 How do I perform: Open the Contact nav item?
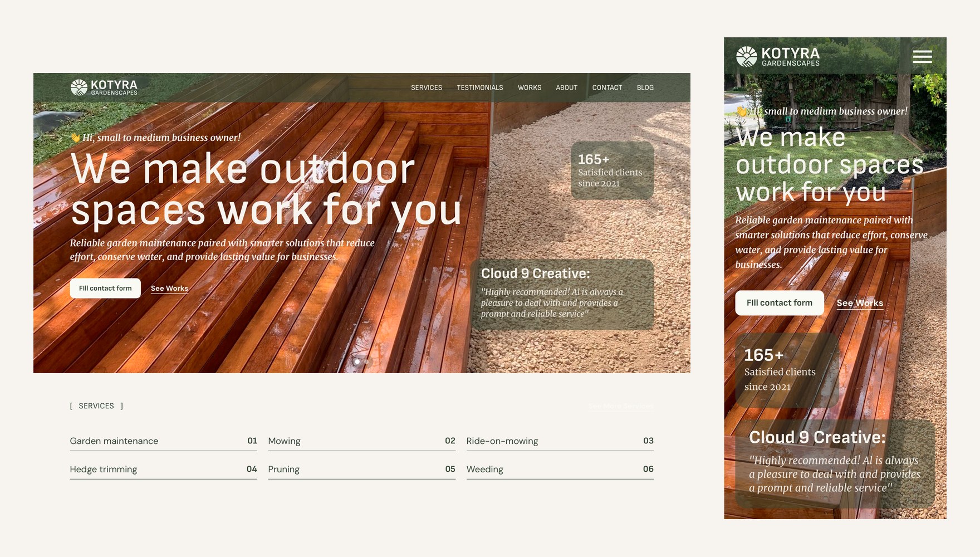pos(607,87)
